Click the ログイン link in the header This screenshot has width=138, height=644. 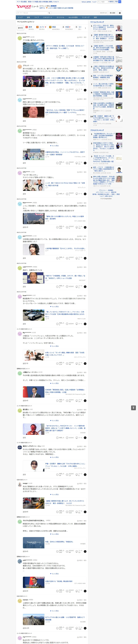(x=42, y=8)
